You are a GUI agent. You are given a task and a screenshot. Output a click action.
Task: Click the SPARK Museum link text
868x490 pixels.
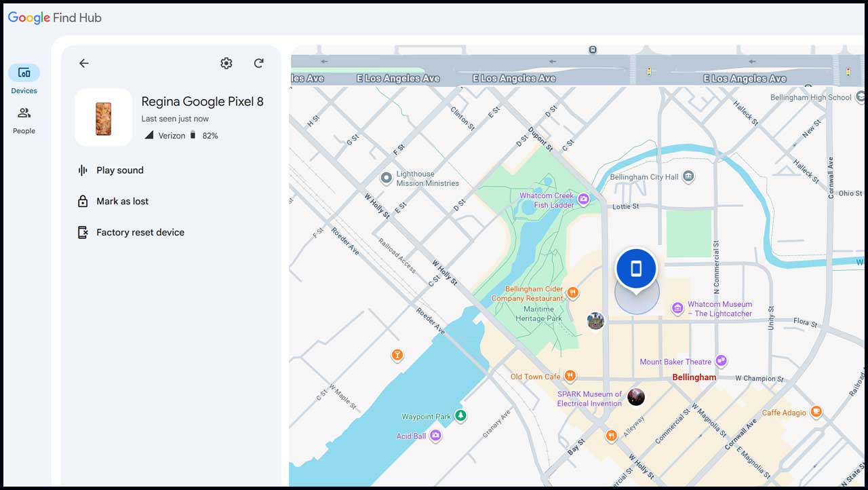(x=589, y=397)
